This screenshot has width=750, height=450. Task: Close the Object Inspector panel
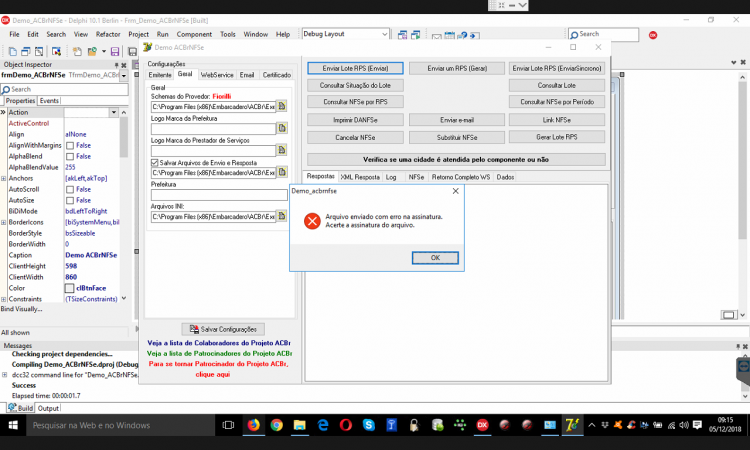click(124, 65)
